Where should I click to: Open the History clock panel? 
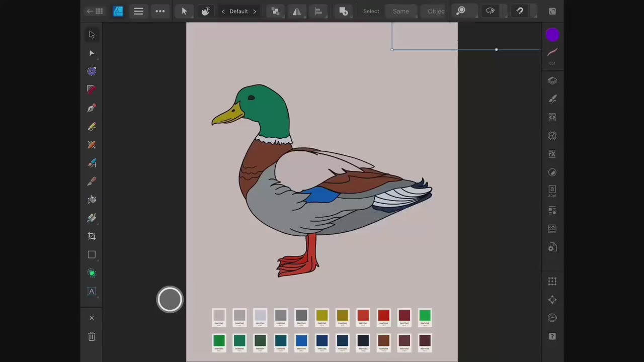point(552,318)
